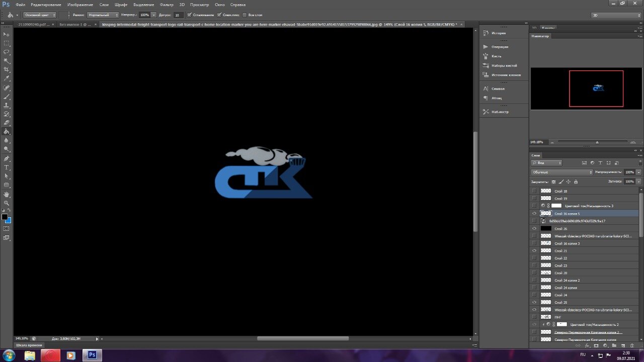Select the Dodge tool
Screen dimensions: 644x362
[x=7, y=149]
